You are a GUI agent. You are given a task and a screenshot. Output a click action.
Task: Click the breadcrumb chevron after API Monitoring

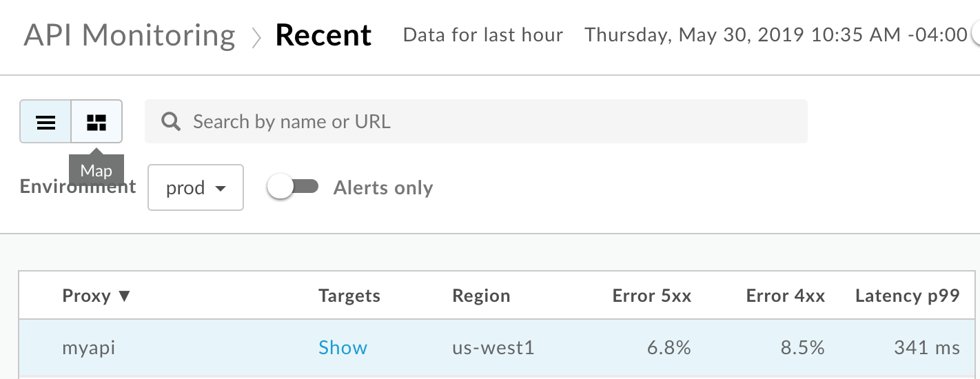click(256, 37)
